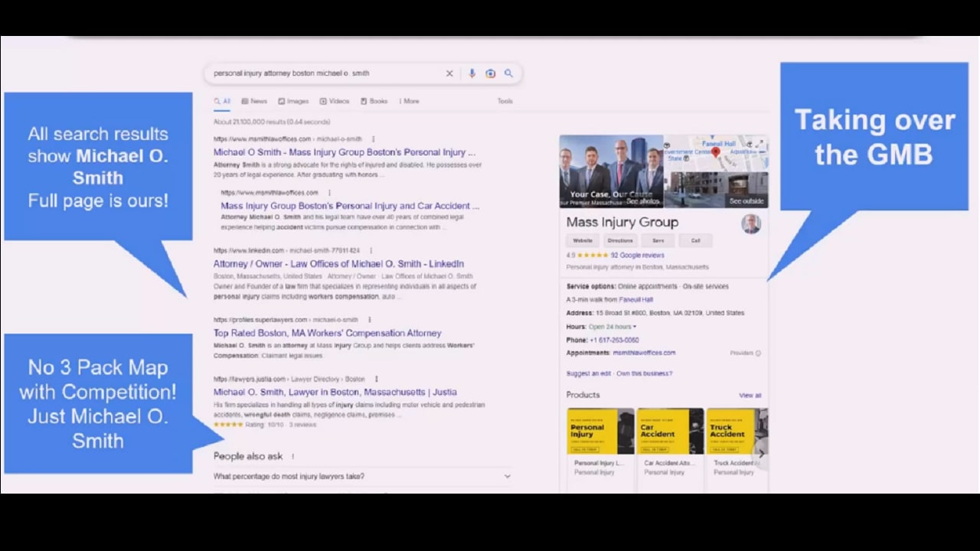Viewport: 980px width, 551px height.
Task: Open the View all products link
Action: pyautogui.click(x=749, y=395)
